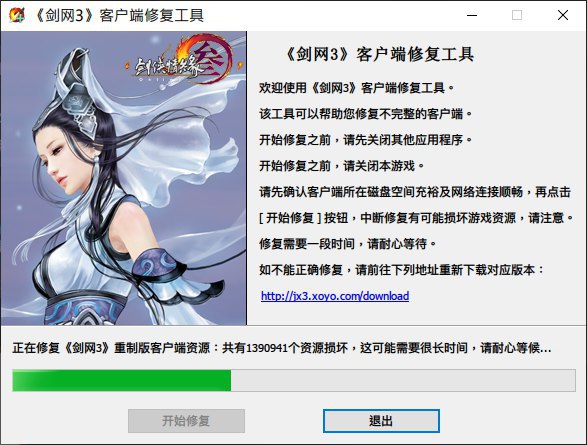The image size is (587, 445).
Task: Click the unfilled portion of progress bar
Action: point(403,381)
